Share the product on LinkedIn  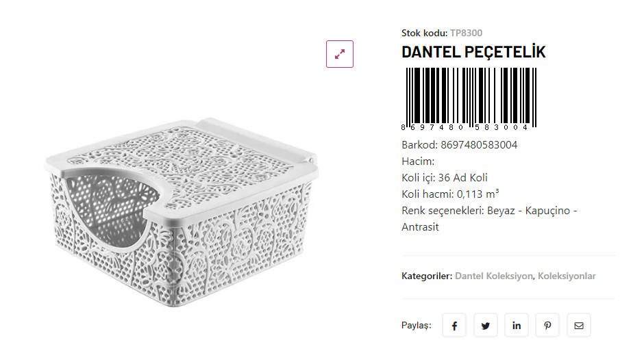coord(517,326)
